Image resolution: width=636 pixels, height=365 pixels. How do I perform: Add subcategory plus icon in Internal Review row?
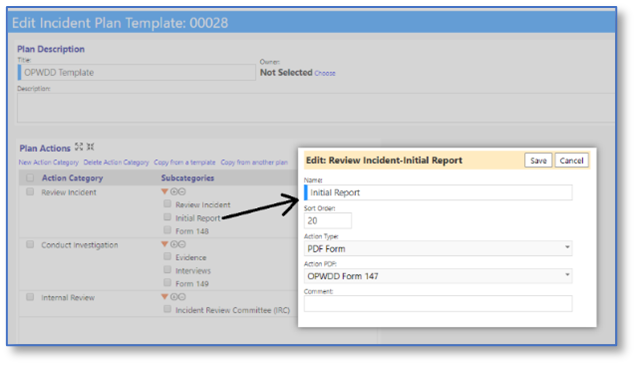(174, 297)
